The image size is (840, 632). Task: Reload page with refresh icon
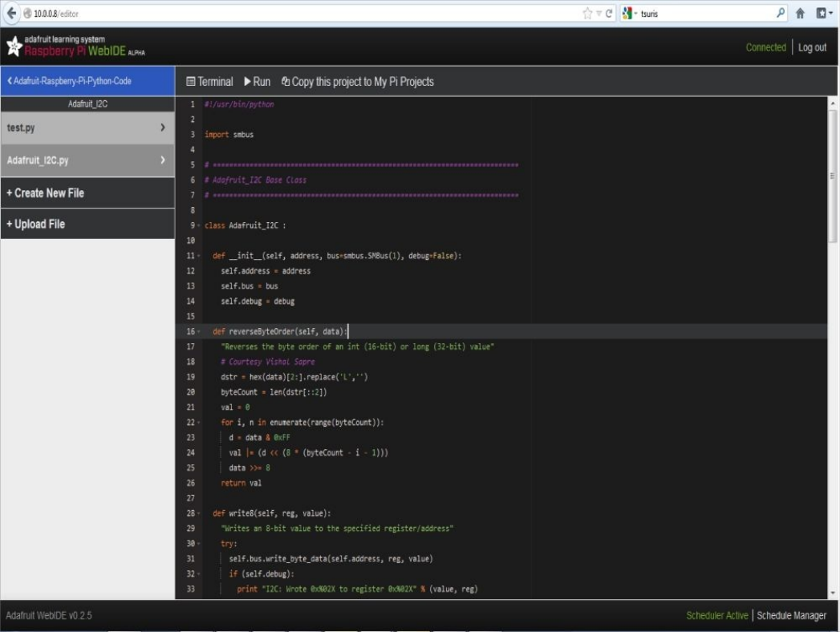609,14
